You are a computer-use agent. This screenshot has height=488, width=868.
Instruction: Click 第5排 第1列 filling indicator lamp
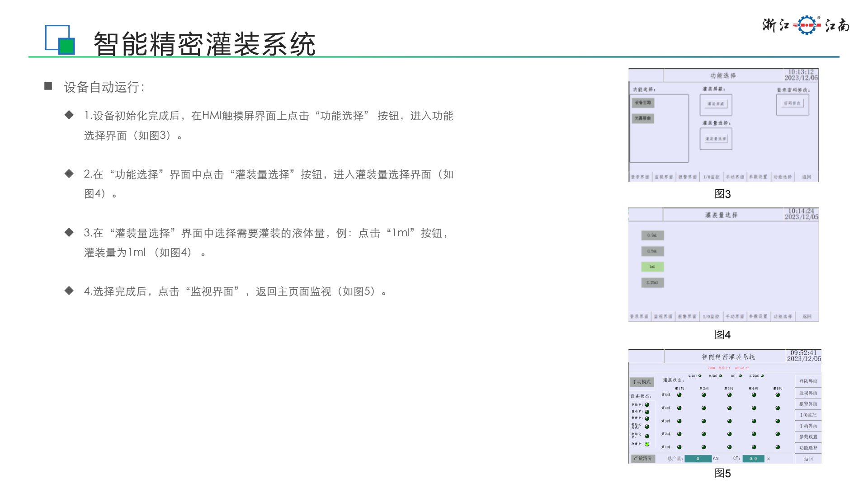pyautogui.click(x=679, y=395)
